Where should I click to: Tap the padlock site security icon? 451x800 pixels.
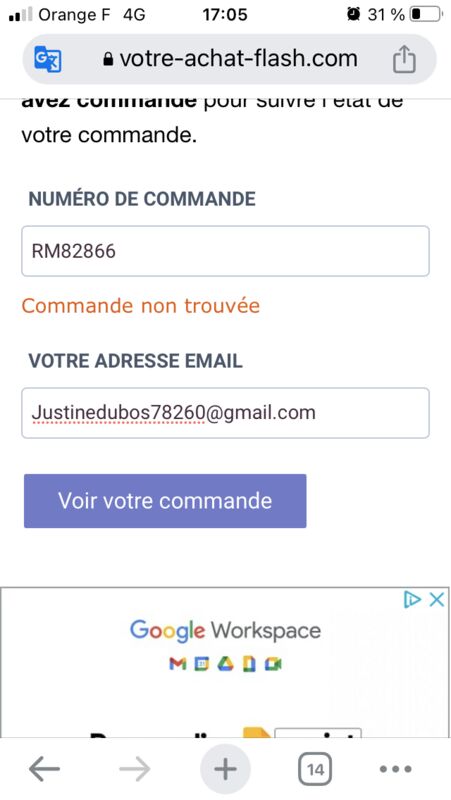coord(108,60)
